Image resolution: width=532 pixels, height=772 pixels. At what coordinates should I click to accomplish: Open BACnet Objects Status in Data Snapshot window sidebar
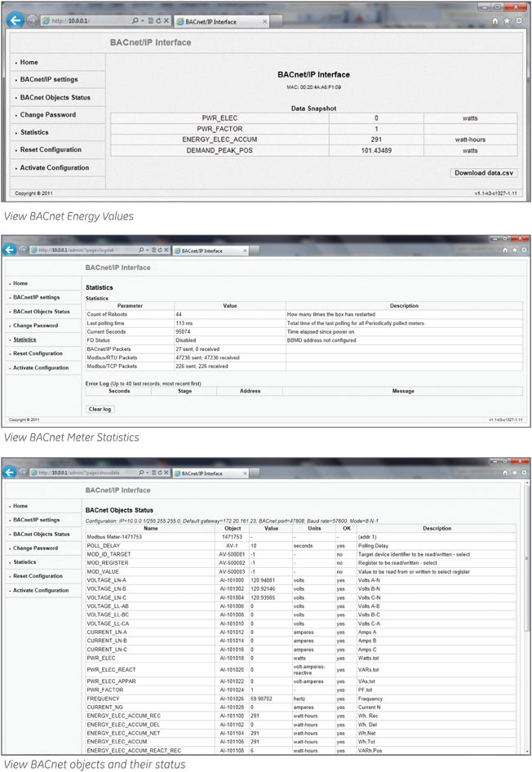click(x=55, y=97)
